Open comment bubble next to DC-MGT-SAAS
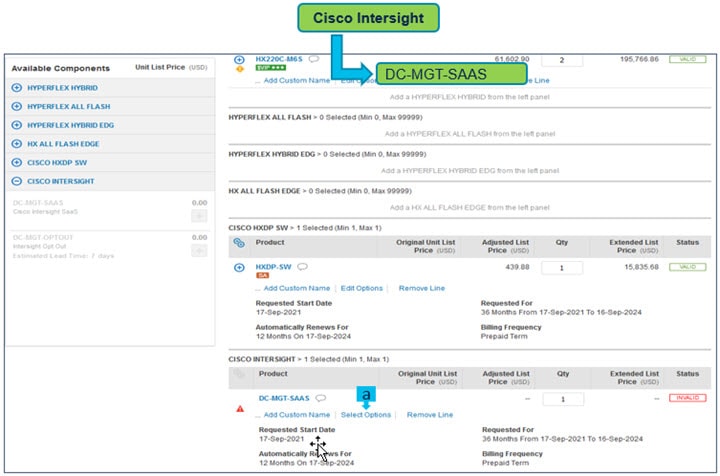 [321, 398]
